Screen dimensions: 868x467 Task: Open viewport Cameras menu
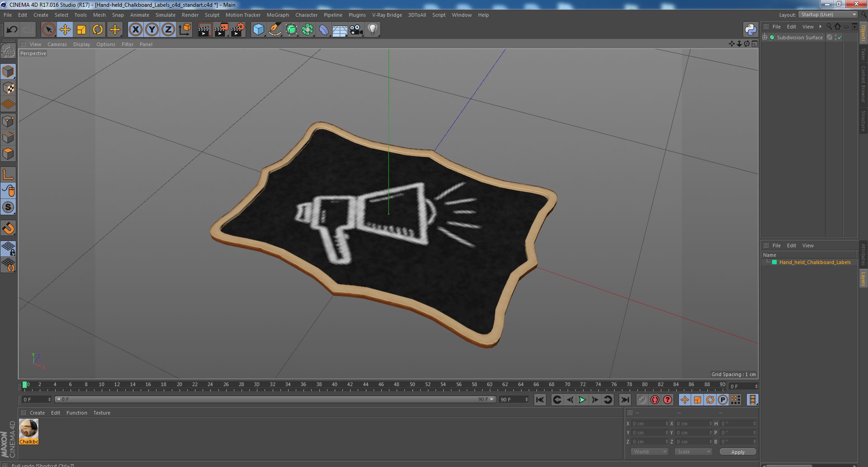[x=57, y=44]
